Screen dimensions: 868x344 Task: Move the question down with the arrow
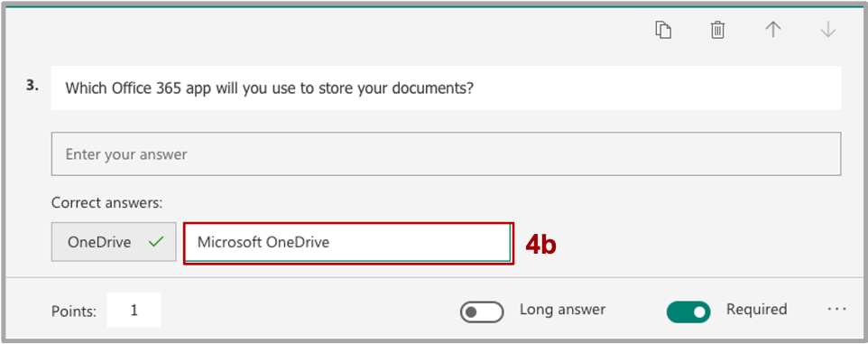coord(828,30)
